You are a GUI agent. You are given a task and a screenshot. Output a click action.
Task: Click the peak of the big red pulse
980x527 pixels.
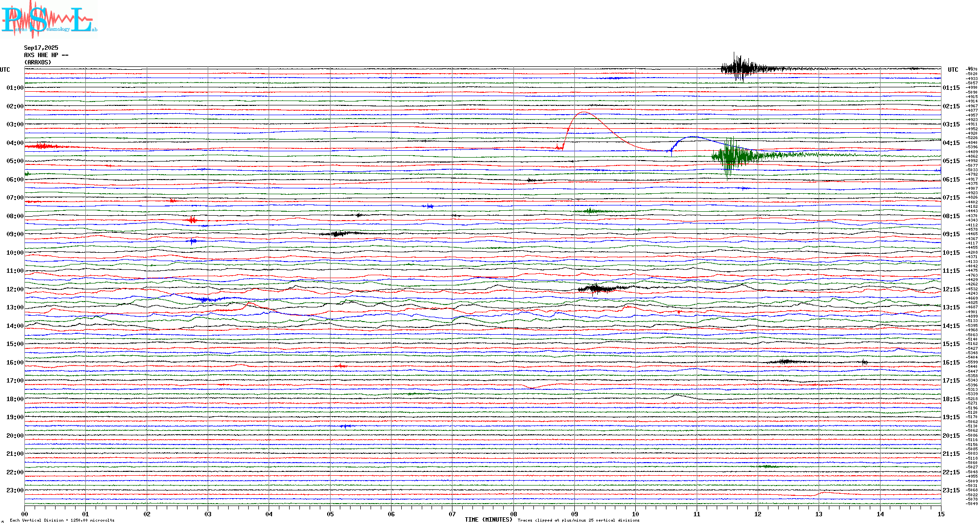pos(583,113)
